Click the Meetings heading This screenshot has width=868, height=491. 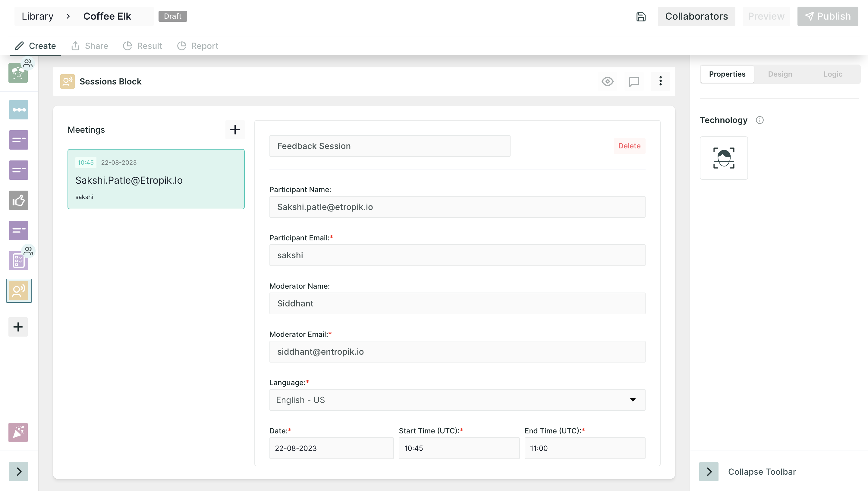click(86, 130)
